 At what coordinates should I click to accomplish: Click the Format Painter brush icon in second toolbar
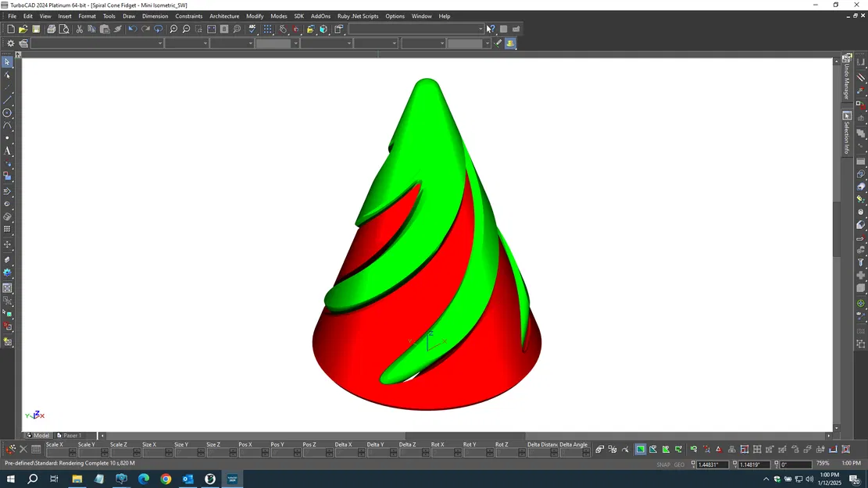click(x=498, y=43)
